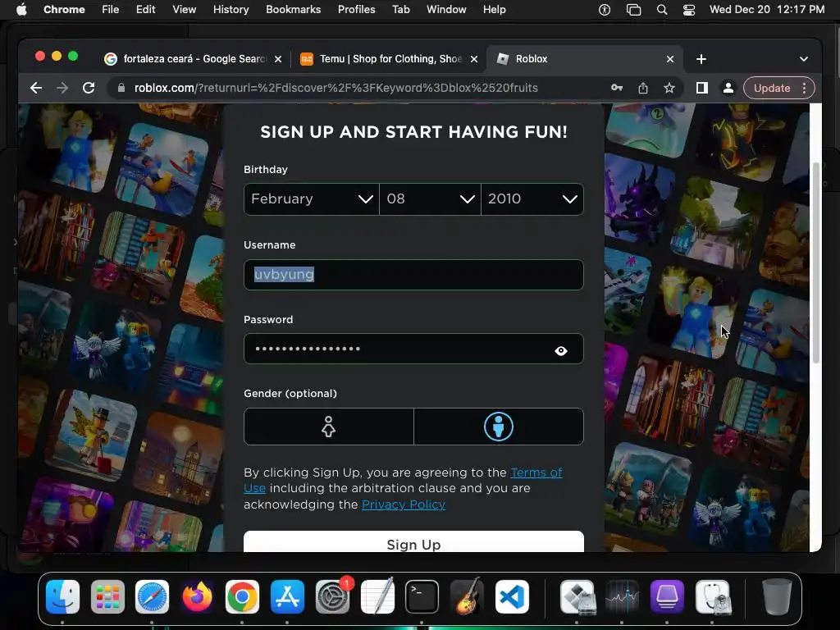This screenshot has width=840, height=630.
Task: Open the Edit menu
Action: [x=145, y=10]
